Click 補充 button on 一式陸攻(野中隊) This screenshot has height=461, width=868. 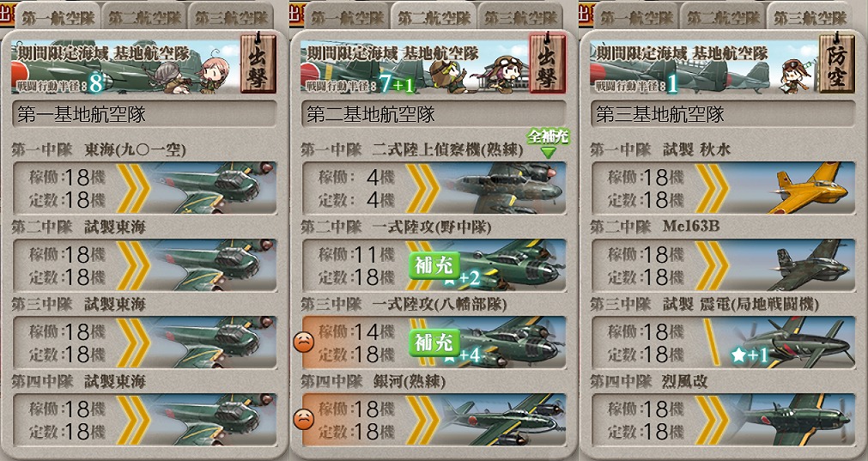434,265
